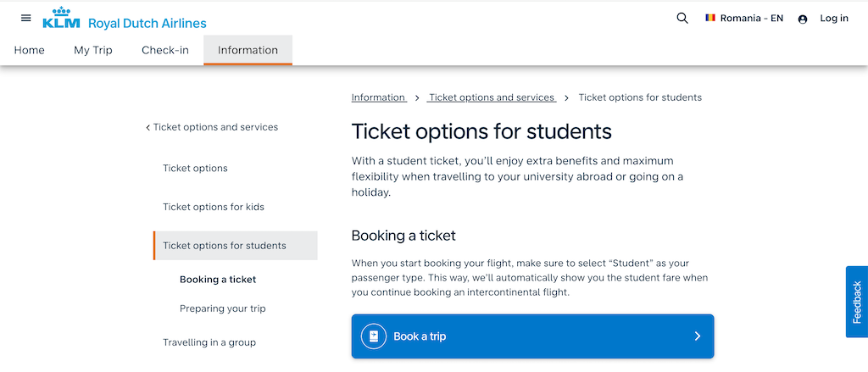Select the Information tab
This screenshot has height=372, width=868.
(x=248, y=50)
